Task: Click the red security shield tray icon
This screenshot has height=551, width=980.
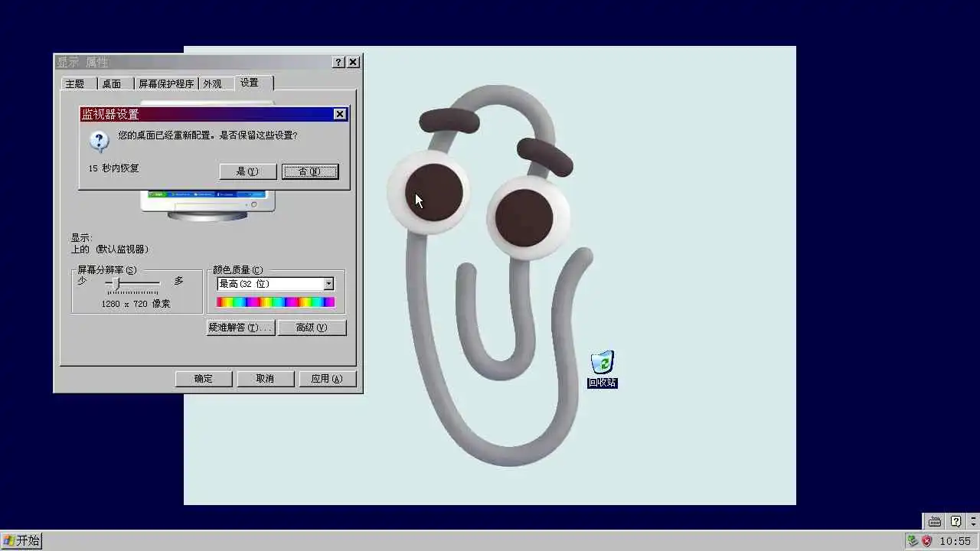Action: coord(926,541)
